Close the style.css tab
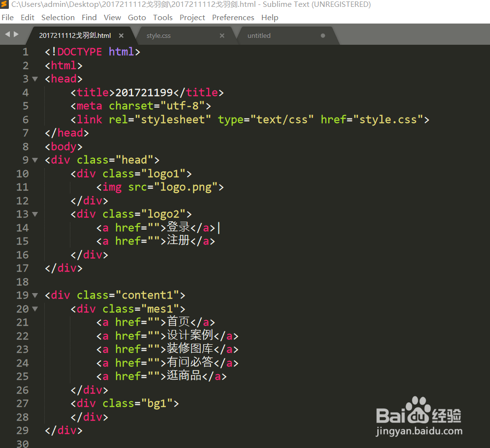This screenshot has width=490, height=448. (222, 35)
